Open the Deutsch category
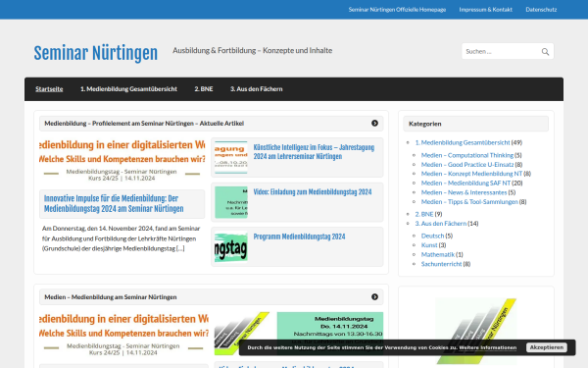The image size is (588, 368). 432,236
